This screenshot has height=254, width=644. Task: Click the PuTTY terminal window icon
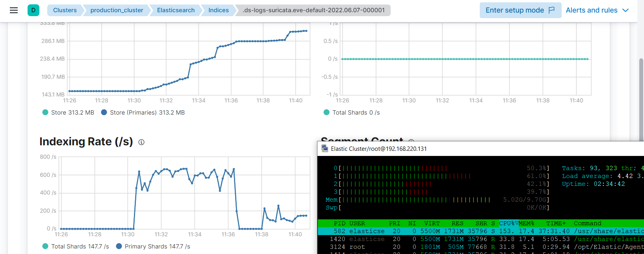(325, 148)
